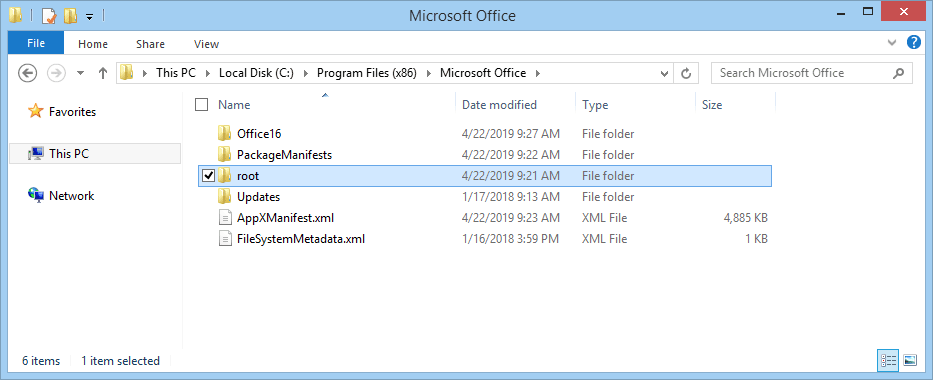Open Help with the question mark icon
Screen dimensions: 934x381
tap(914, 43)
